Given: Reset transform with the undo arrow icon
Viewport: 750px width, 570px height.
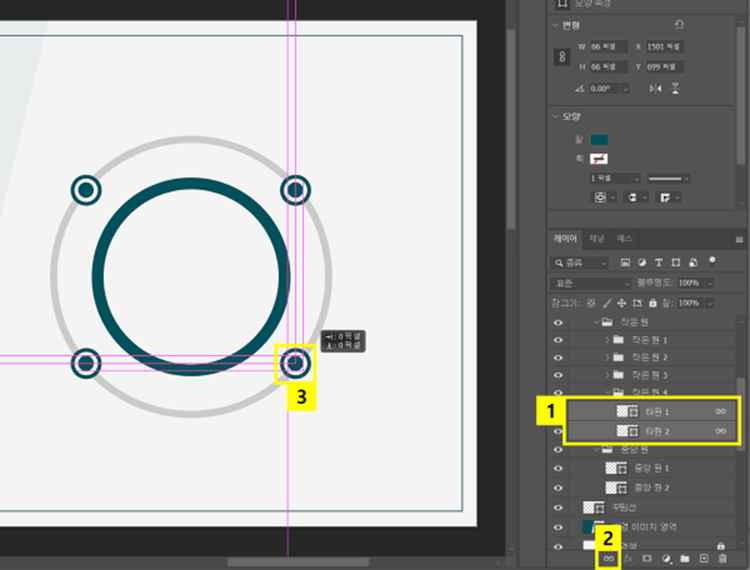Looking at the screenshot, I should tap(679, 24).
